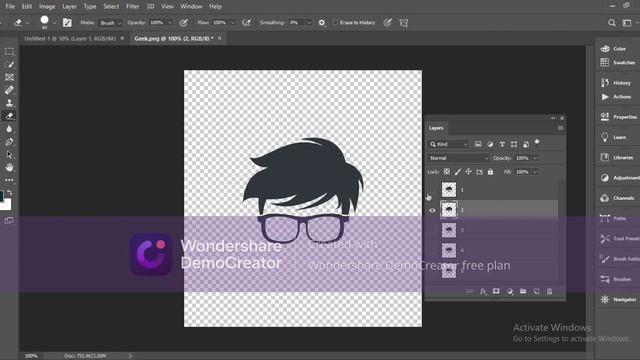
Task: Click the delete layer trash icon
Action: coord(549,291)
